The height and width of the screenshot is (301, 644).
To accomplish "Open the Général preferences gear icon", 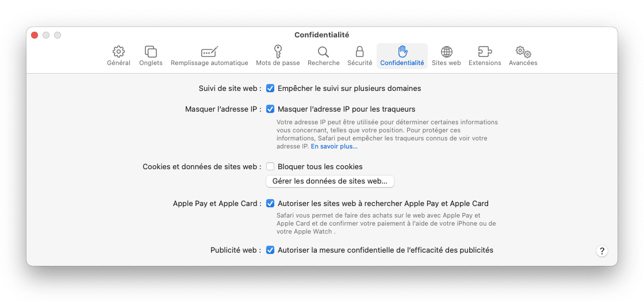I will tap(118, 52).
